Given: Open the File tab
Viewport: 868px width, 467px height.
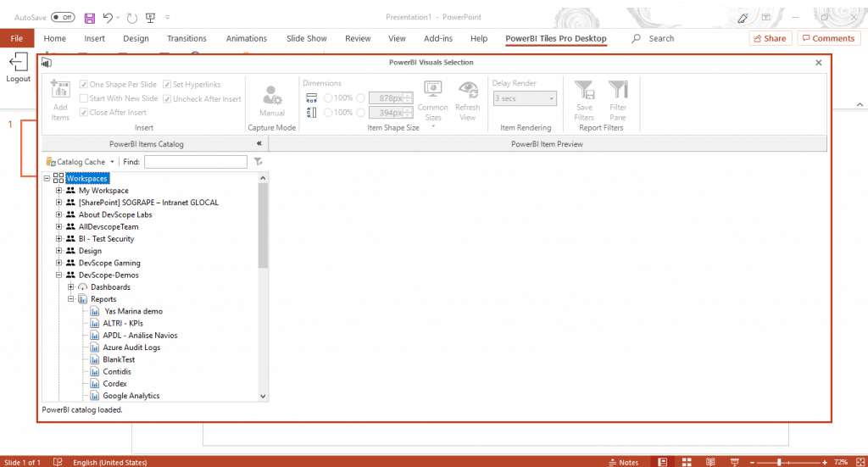Looking at the screenshot, I should coord(17,38).
